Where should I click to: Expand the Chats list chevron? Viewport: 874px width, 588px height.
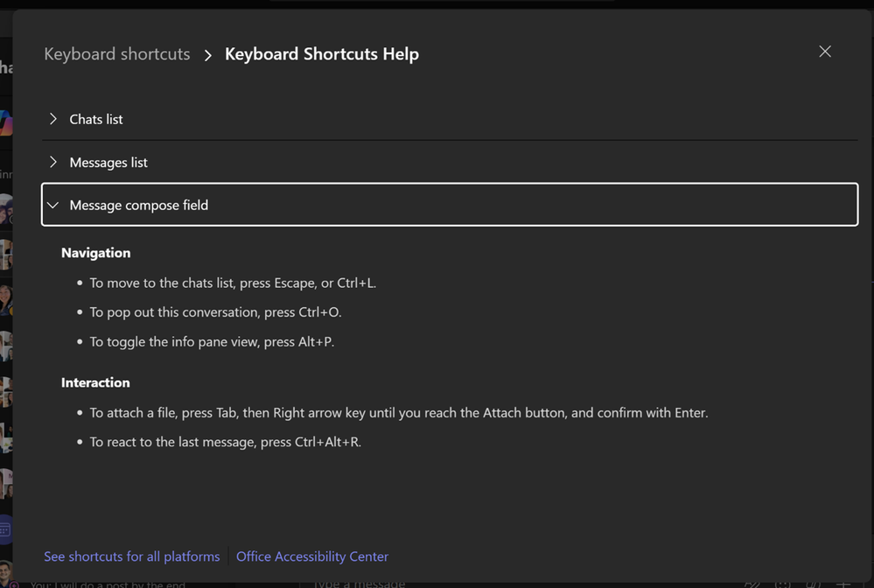53,119
